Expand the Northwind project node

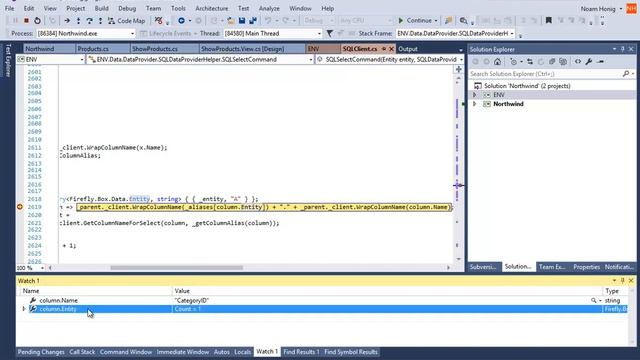474,104
